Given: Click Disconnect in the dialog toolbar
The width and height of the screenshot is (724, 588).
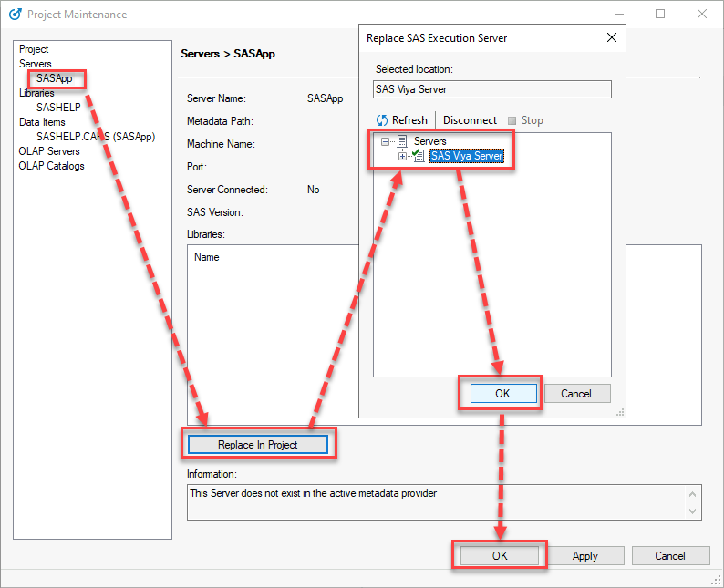Looking at the screenshot, I should [x=470, y=120].
